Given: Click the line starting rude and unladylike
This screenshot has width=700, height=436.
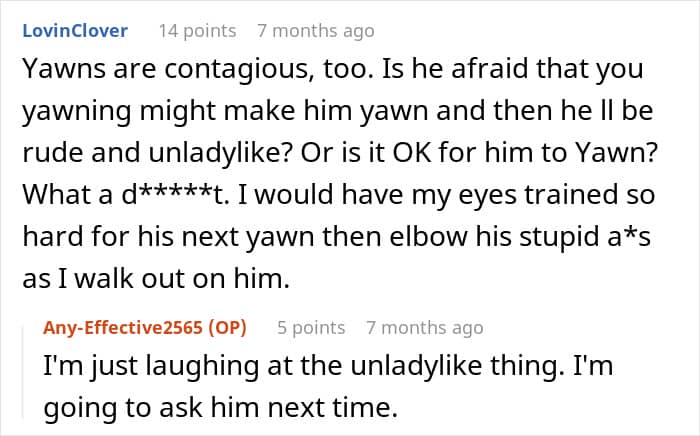Looking at the screenshot, I should coord(340,153).
